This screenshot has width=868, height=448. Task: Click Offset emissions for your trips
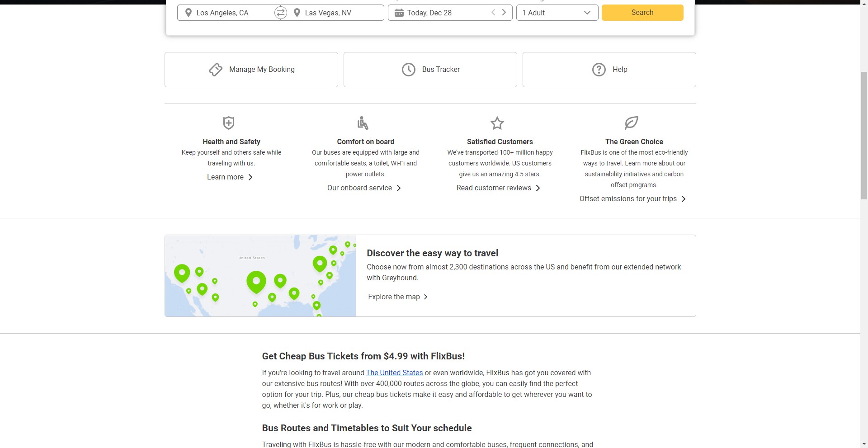tap(632, 199)
